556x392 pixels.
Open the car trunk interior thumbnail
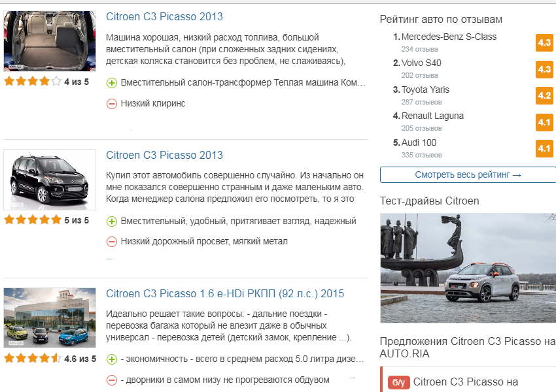pyautogui.click(x=50, y=41)
